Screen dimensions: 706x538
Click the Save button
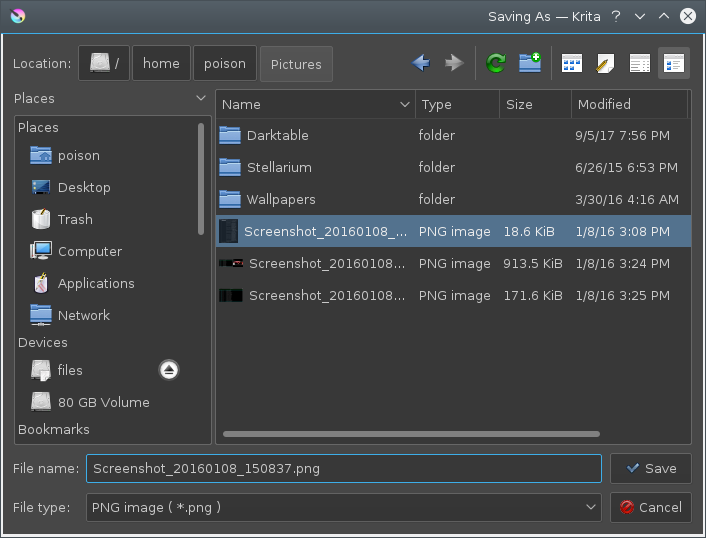tap(651, 468)
